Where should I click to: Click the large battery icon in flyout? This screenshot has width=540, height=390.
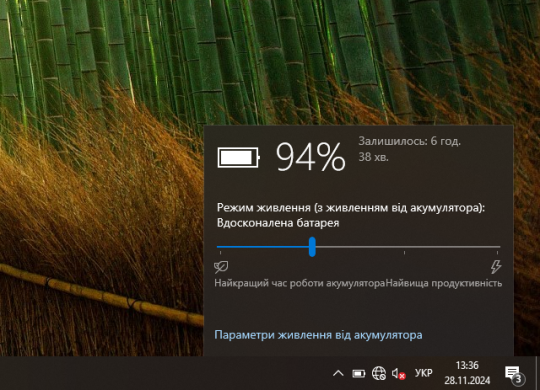(x=239, y=158)
